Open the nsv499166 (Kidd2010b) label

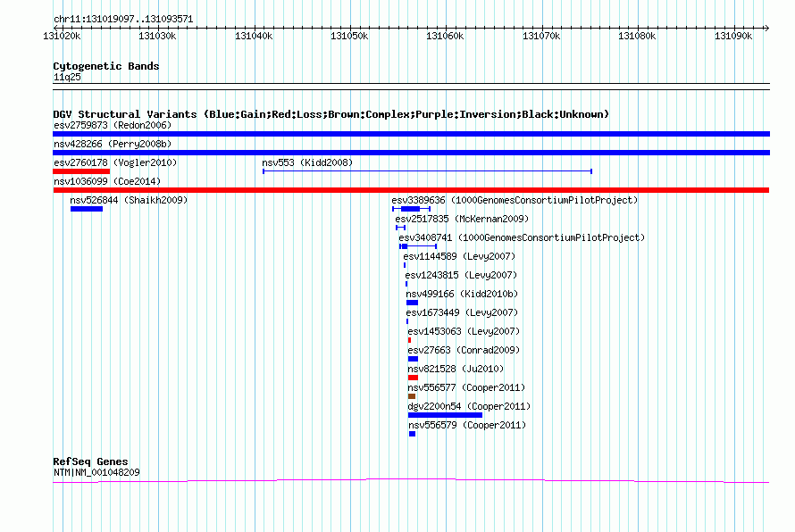[462, 294]
